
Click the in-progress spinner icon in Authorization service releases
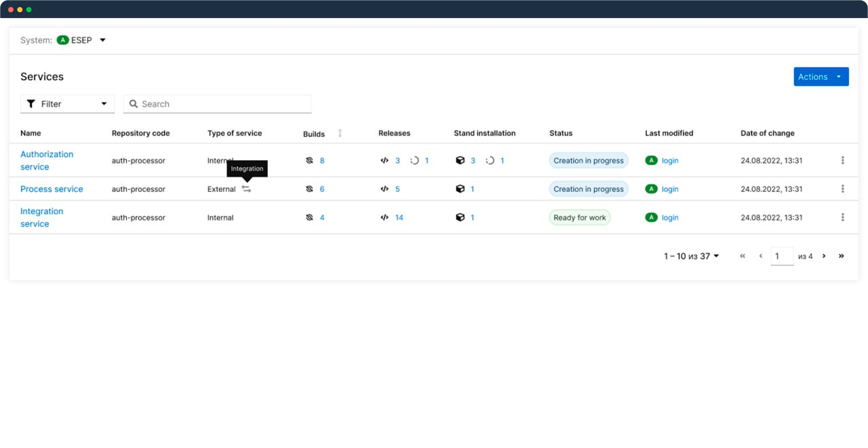tap(414, 160)
